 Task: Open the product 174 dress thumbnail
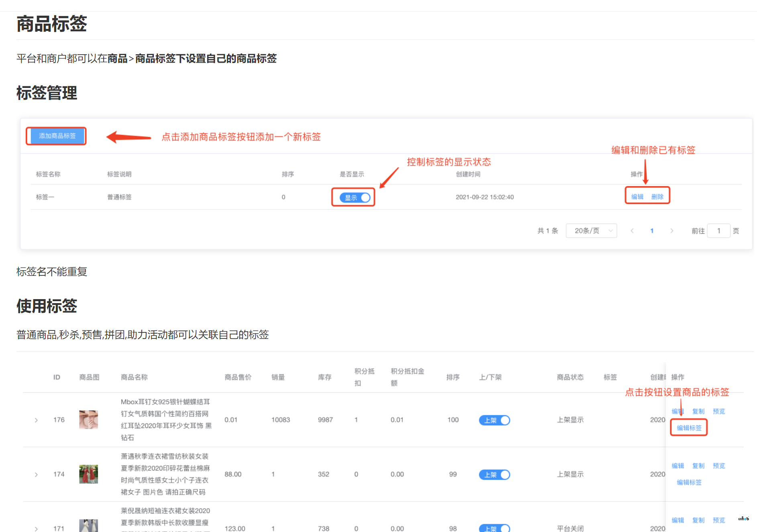(88, 474)
